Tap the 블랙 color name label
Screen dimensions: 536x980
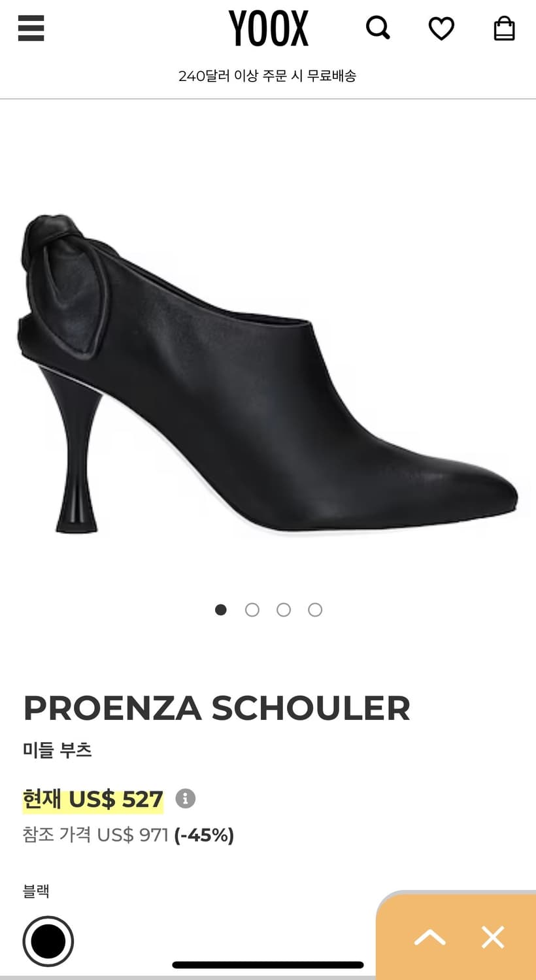[37, 891]
